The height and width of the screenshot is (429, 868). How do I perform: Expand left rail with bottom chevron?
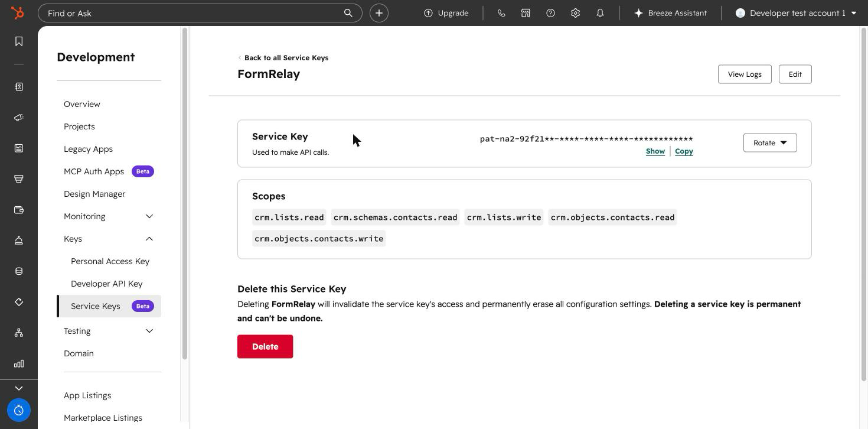tap(19, 388)
